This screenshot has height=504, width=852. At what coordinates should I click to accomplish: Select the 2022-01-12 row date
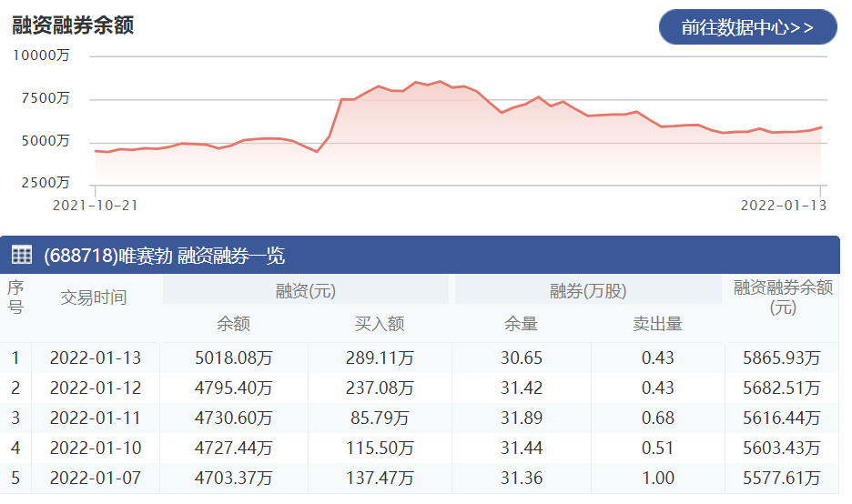[95, 388]
